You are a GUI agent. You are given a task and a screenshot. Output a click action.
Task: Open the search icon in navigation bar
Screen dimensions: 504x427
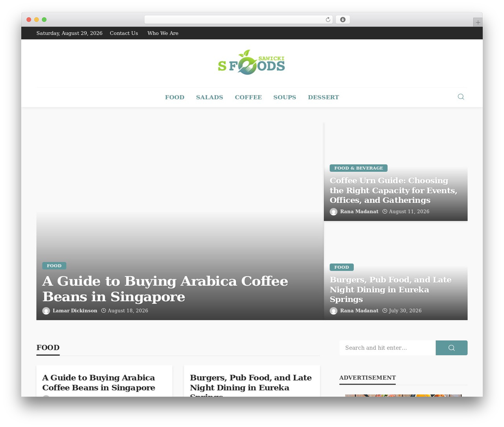[461, 97]
